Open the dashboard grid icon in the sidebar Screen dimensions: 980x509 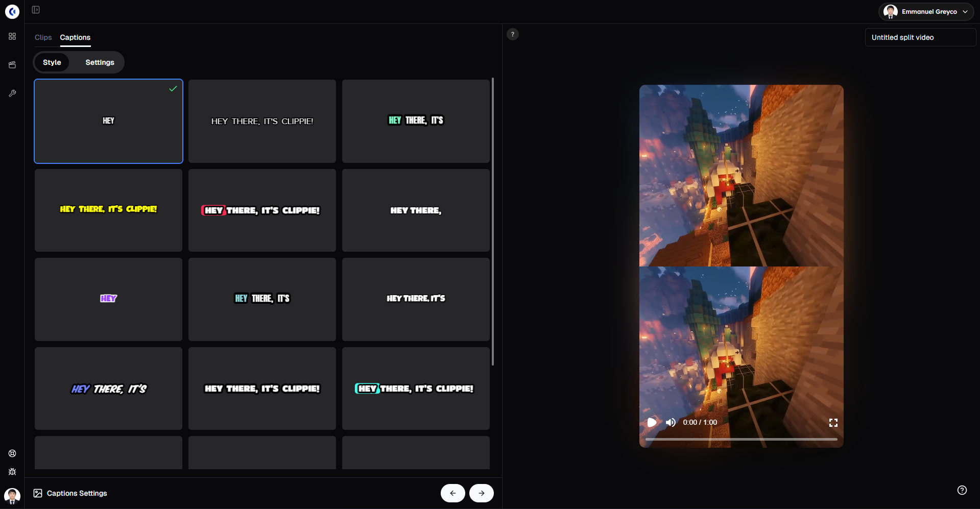(x=12, y=36)
